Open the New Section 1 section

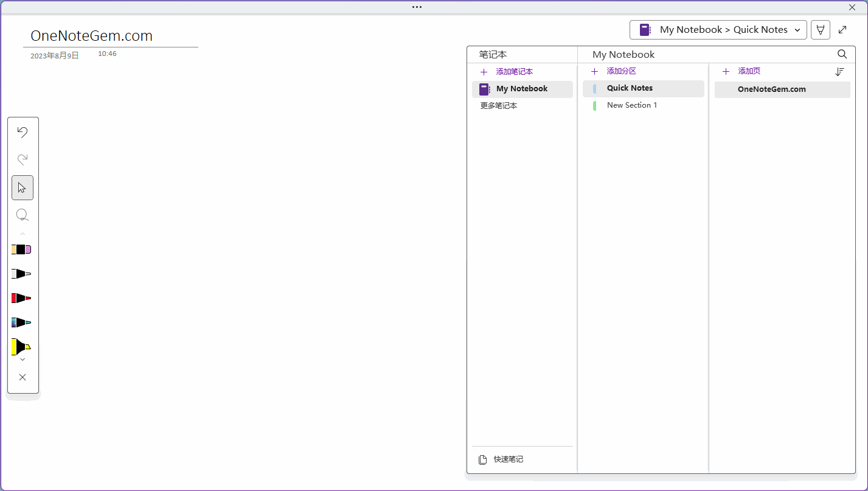click(631, 105)
